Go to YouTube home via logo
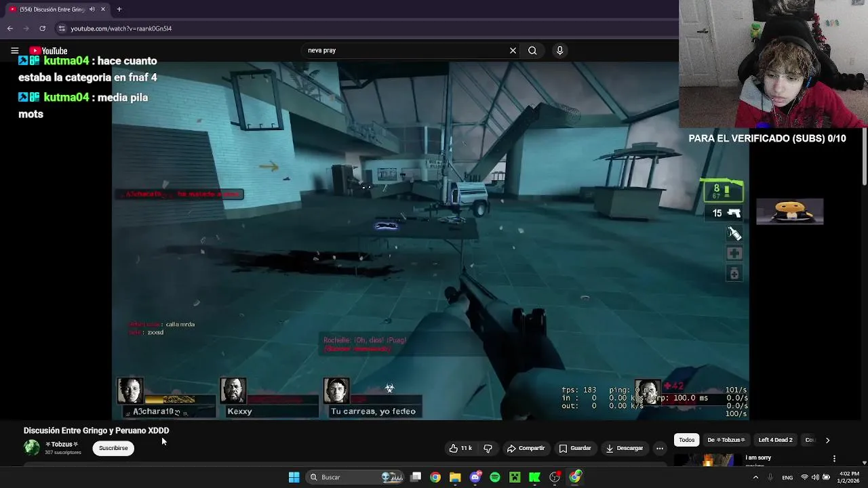 pyautogui.click(x=48, y=51)
